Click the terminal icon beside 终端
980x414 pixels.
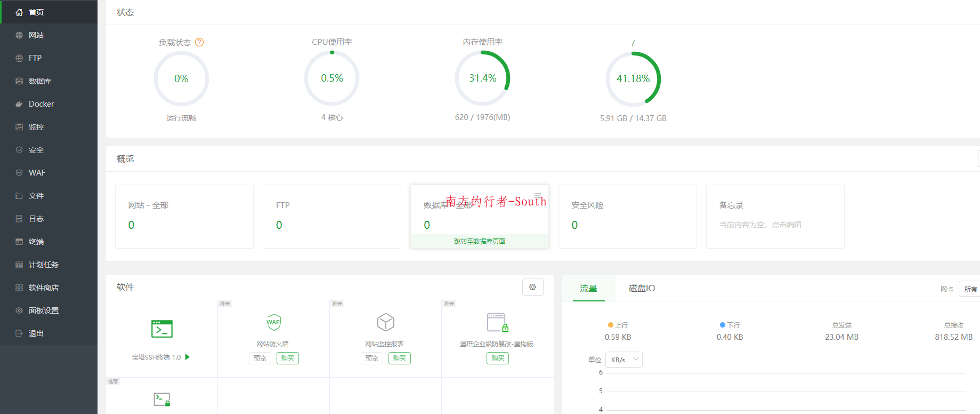tap(19, 242)
